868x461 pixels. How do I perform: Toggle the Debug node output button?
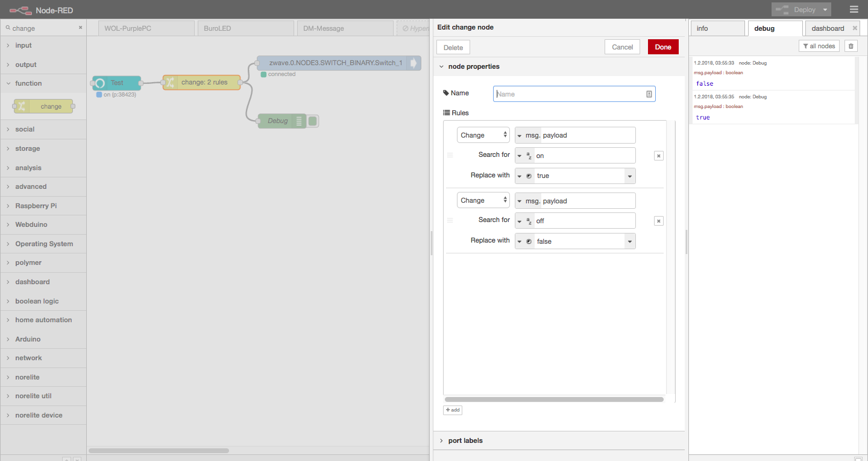pyautogui.click(x=313, y=121)
